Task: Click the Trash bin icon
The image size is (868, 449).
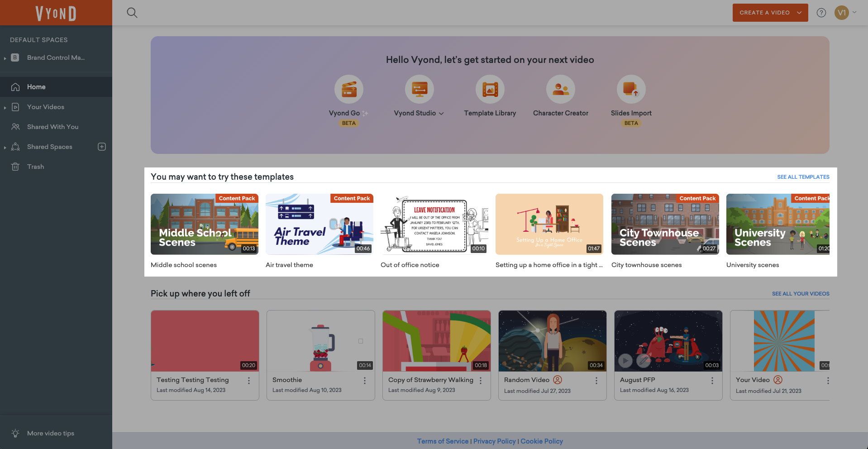Action: click(15, 167)
